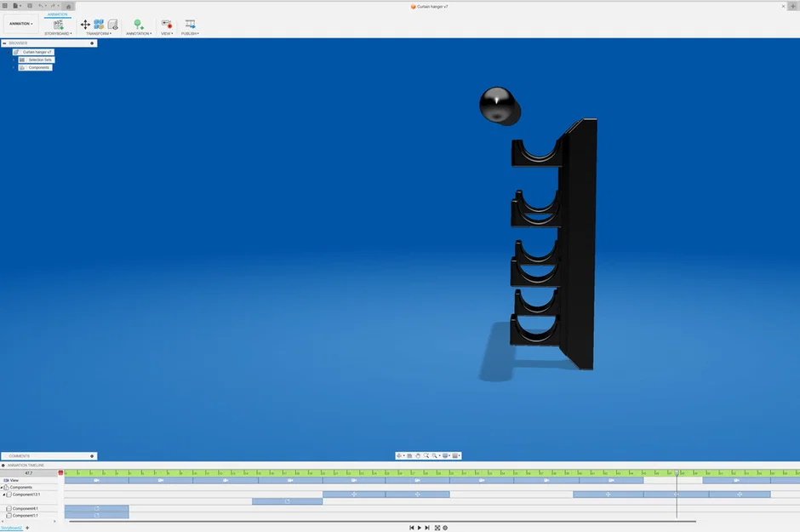Activate the Pan hand tool
The height and width of the screenshot is (532, 800).
click(x=417, y=456)
